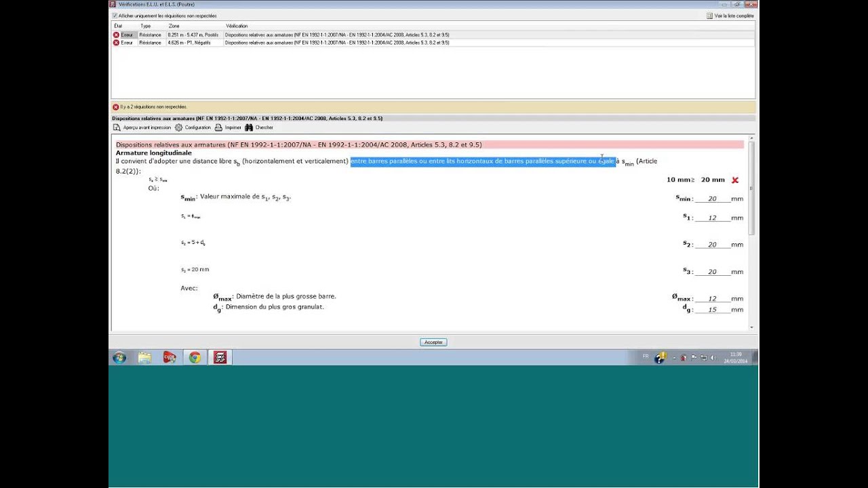Click the Accepter button
868x488 pixels.
click(x=433, y=342)
